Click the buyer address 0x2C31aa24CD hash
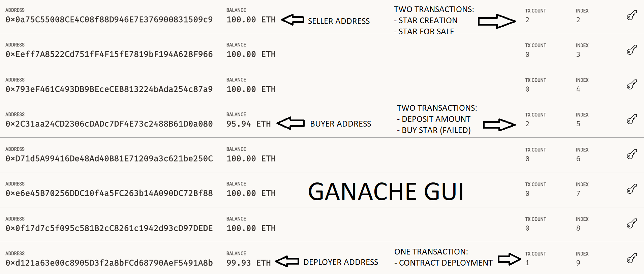 pyautogui.click(x=109, y=124)
